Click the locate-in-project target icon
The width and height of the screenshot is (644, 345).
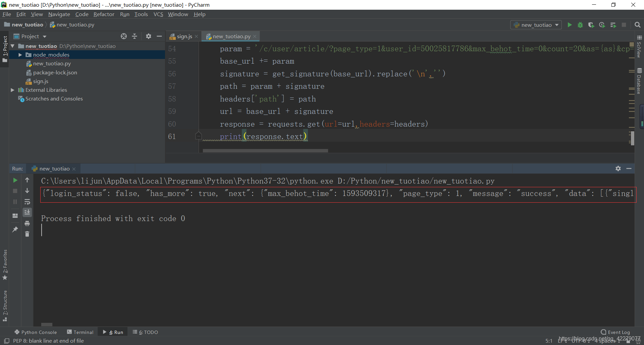tap(124, 36)
